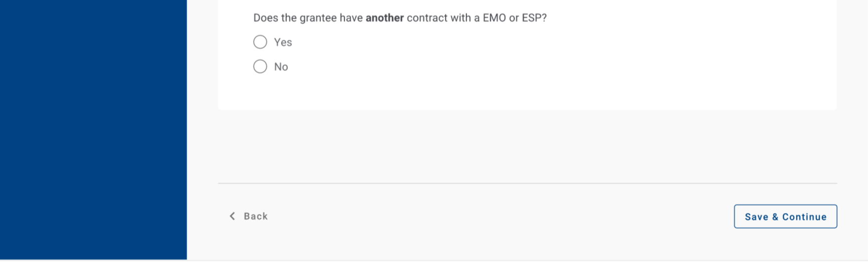The height and width of the screenshot is (262, 868).
Task: Click "Continue" word inside the Save button
Action: (804, 217)
